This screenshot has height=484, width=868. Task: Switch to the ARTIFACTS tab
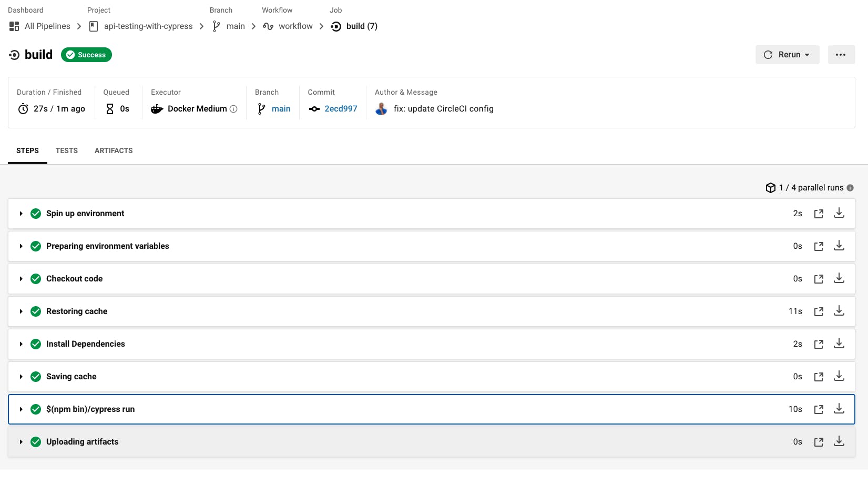pos(114,150)
